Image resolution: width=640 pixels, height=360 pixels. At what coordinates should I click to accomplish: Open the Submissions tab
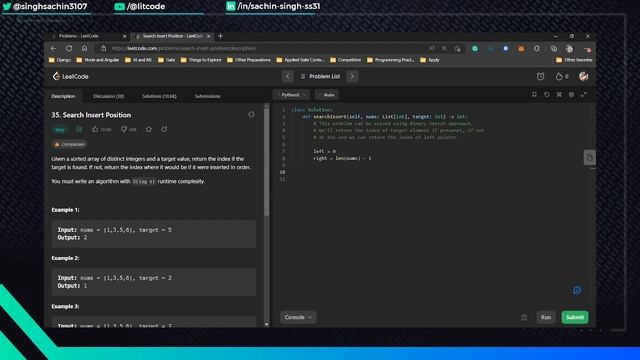point(207,96)
